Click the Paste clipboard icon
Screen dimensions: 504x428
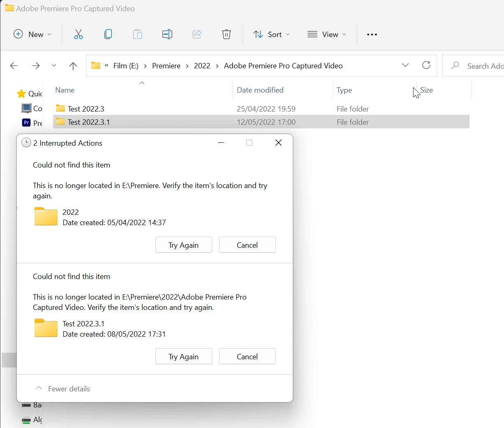138,34
